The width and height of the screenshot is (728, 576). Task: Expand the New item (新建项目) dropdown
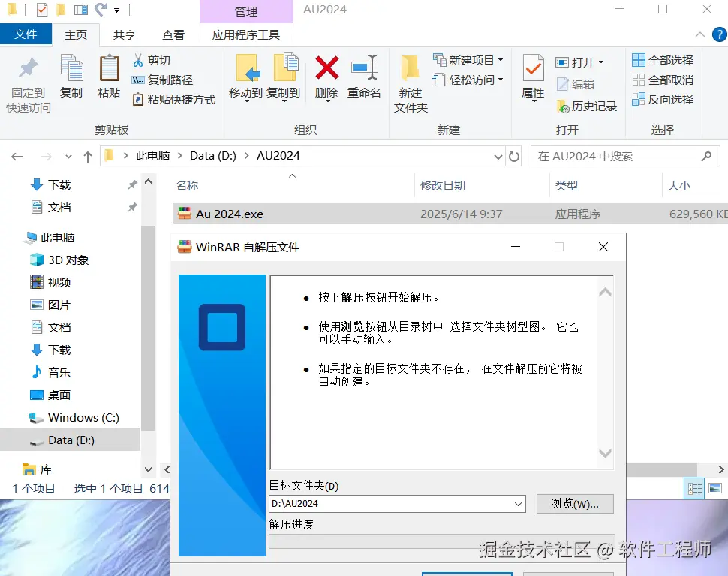click(468, 60)
